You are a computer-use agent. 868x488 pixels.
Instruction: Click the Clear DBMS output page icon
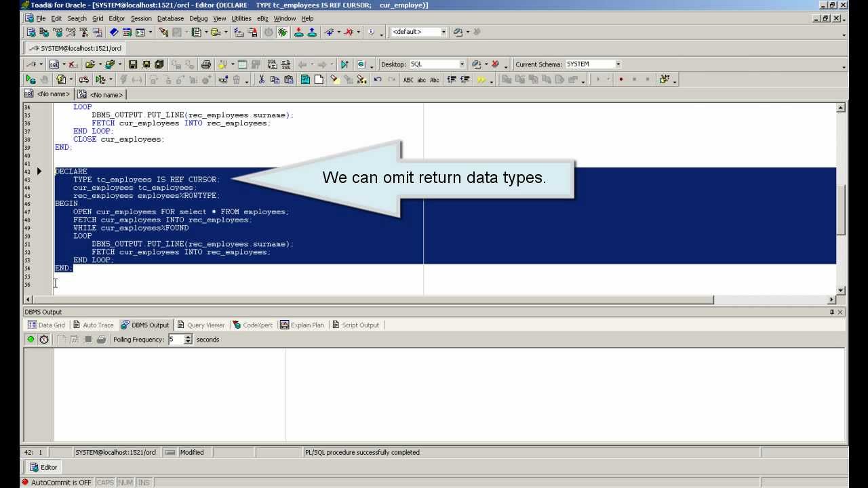tap(62, 340)
